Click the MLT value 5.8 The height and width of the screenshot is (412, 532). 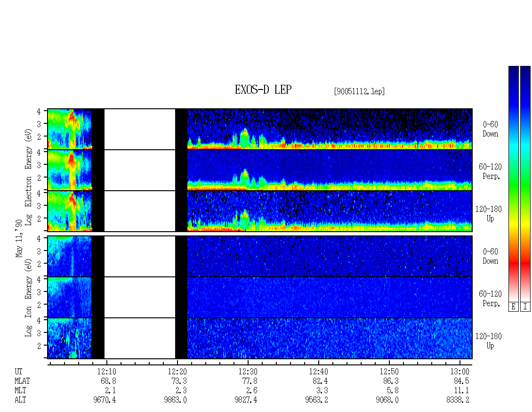coord(393,391)
